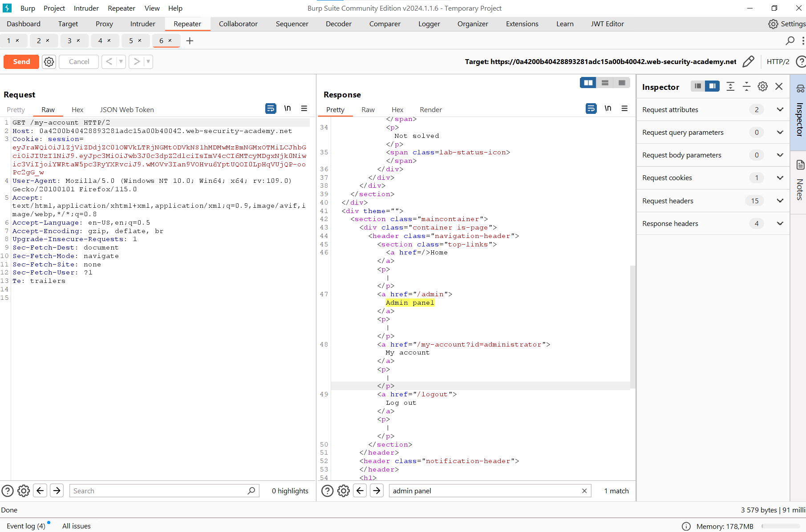
Task: Collapse all Inspector sections
Action: click(x=746, y=86)
